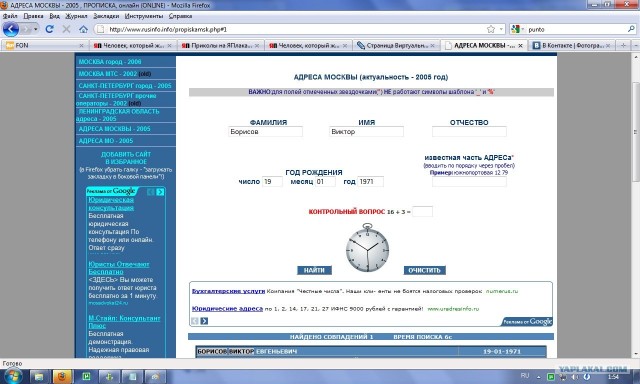
Task: Open the back/forward history dropdown arrow
Action: [x=36, y=29]
